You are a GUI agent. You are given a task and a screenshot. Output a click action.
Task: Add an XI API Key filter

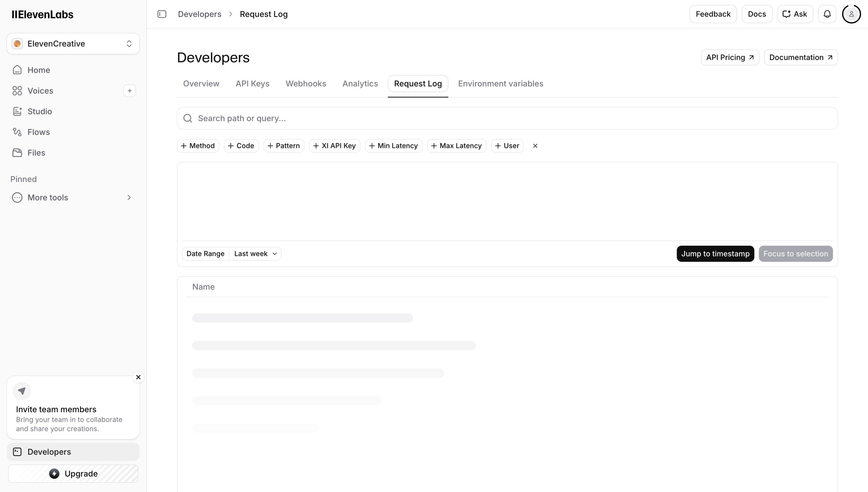pyautogui.click(x=335, y=146)
